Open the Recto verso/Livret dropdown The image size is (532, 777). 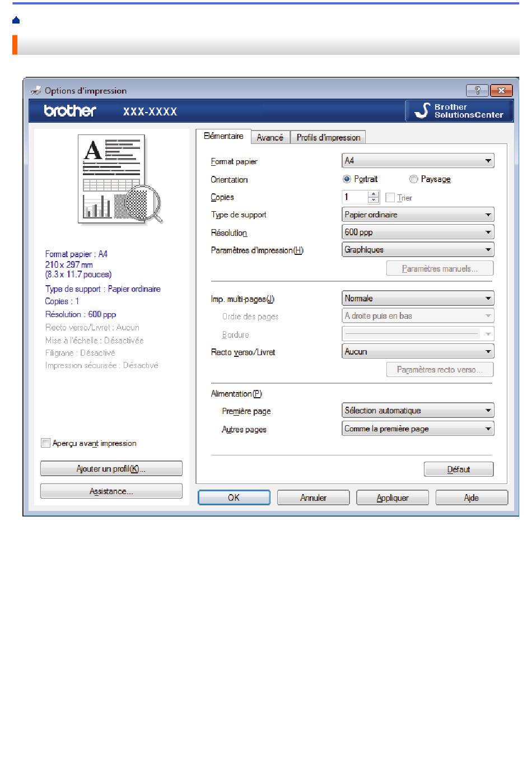point(418,352)
